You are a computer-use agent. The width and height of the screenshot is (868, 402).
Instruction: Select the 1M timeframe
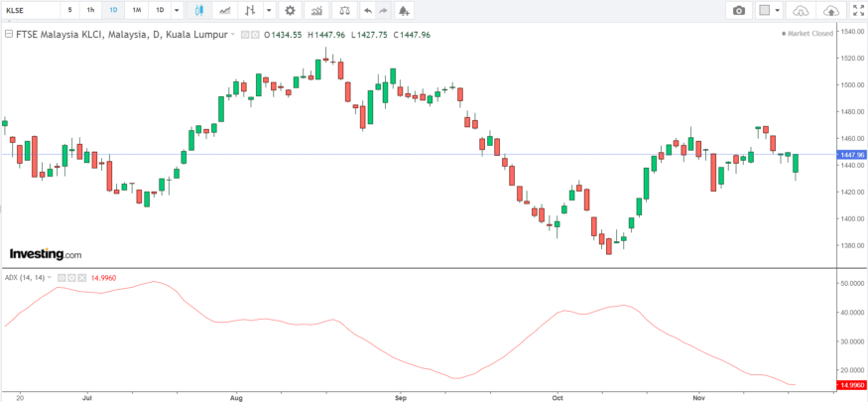[136, 10]
